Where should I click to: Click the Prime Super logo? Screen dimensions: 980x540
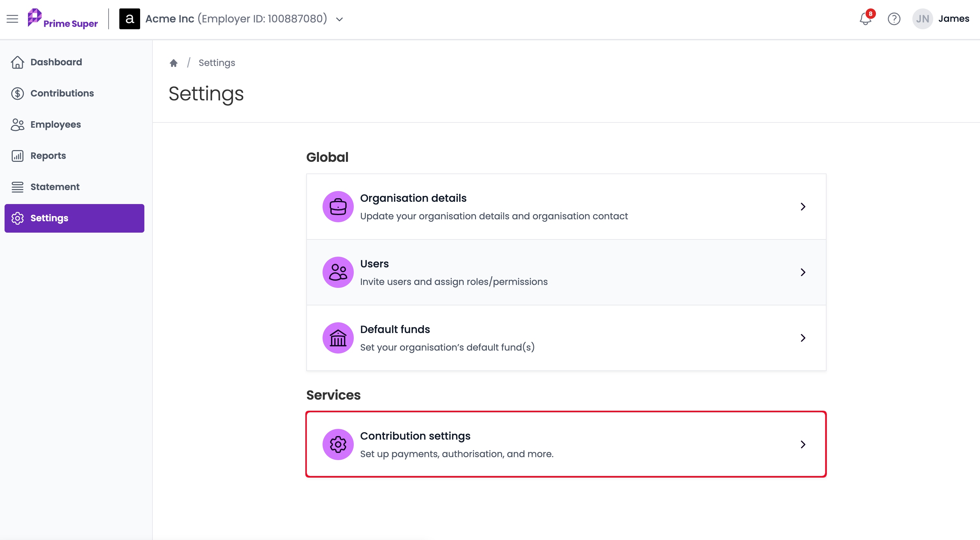63,19
